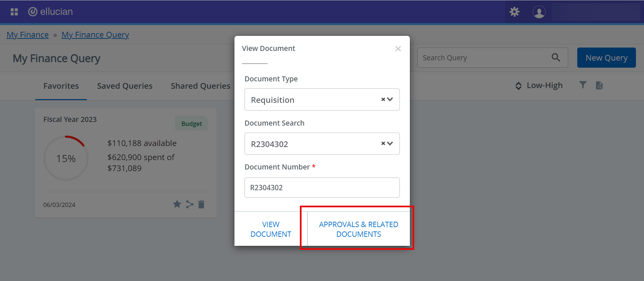Click the Document Number input field
644x281 pixels.
322,188
